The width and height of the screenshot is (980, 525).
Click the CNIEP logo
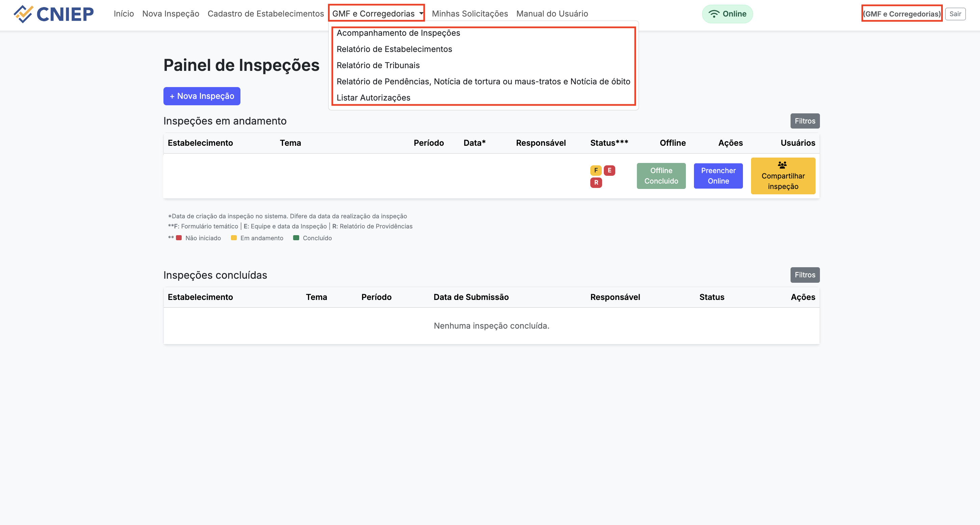tap(54, 14)
